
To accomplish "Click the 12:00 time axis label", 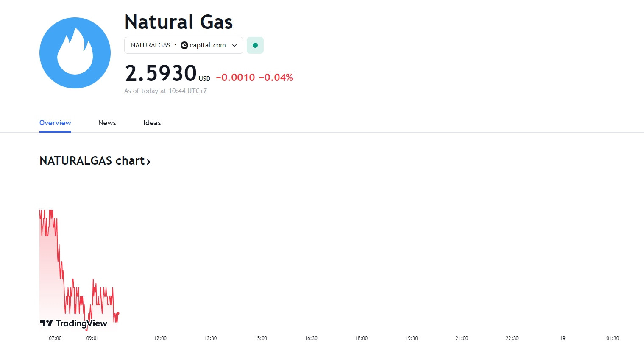I will pos(160,338).
